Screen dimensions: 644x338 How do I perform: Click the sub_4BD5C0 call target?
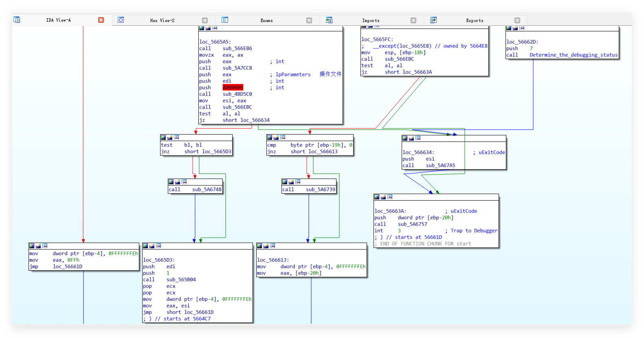pos(237,94)
